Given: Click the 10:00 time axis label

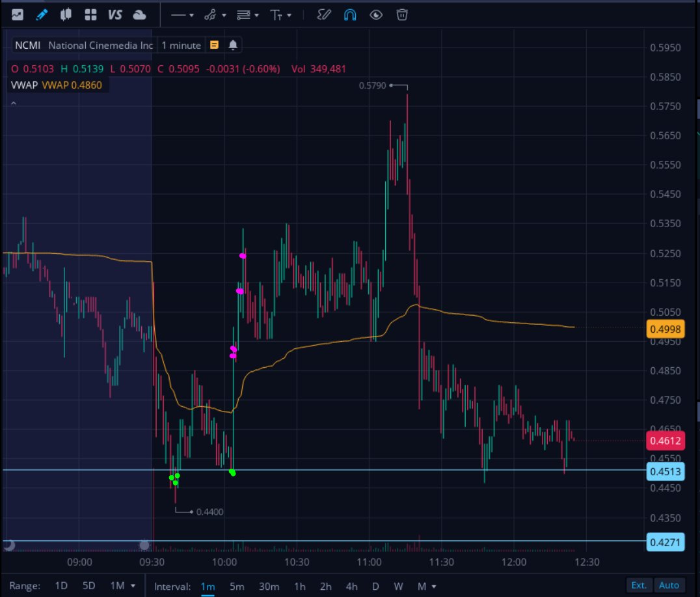Looking at the screenshot, I should (x=224, y=562).
